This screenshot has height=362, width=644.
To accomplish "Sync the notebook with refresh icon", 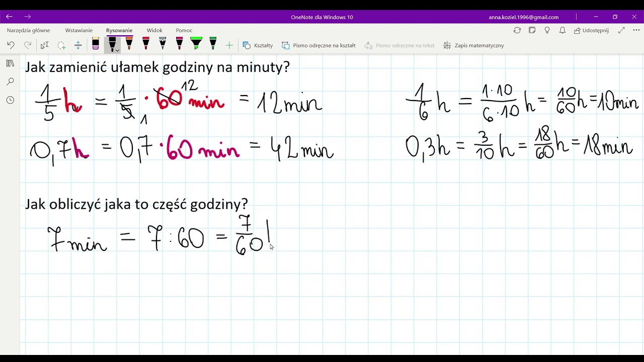I will [x=517, y=30].
